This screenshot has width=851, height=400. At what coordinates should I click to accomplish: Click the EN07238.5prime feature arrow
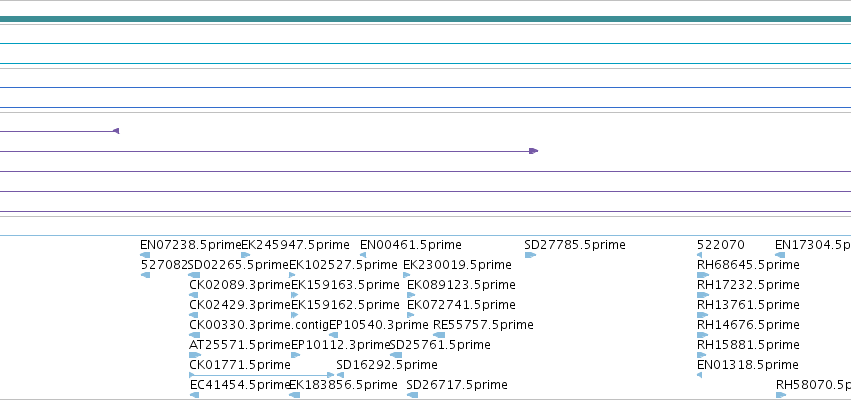[x=145, y=255]
